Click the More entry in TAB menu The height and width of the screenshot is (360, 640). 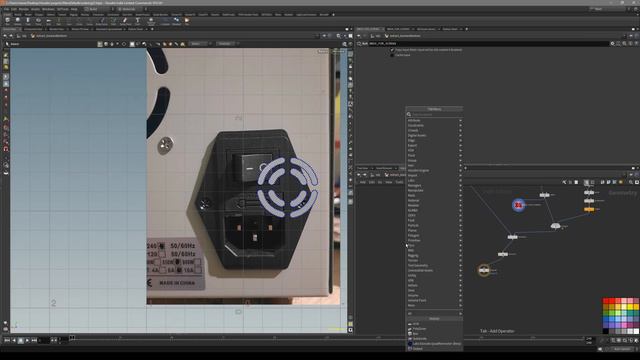tap(434, 305)
